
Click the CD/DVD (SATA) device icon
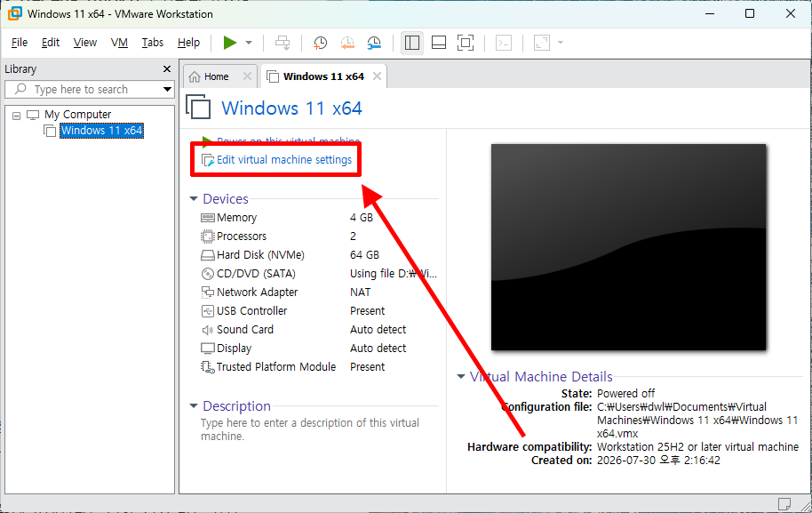coord(208,274)
